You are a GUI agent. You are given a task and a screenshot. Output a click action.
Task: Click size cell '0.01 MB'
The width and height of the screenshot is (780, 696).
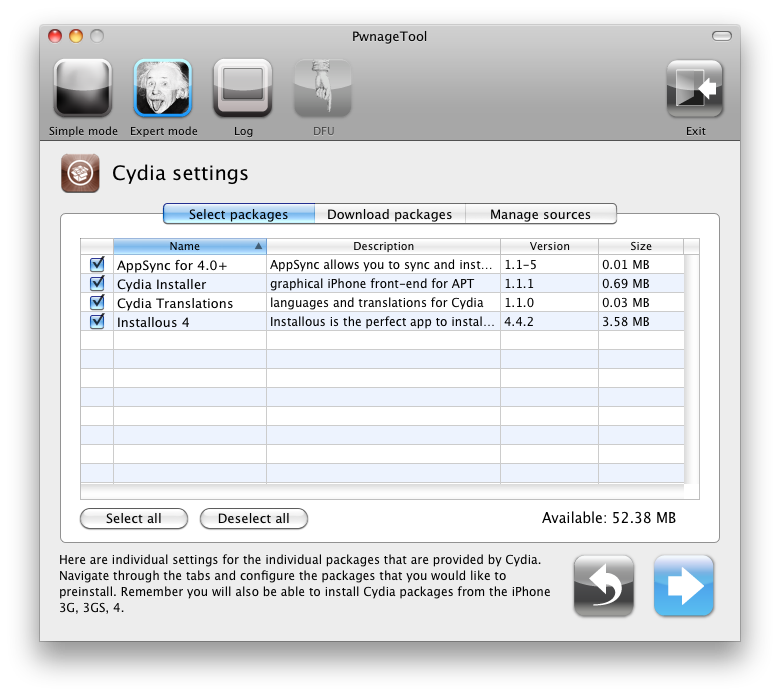pyautogui.click(x=626, y=265)
